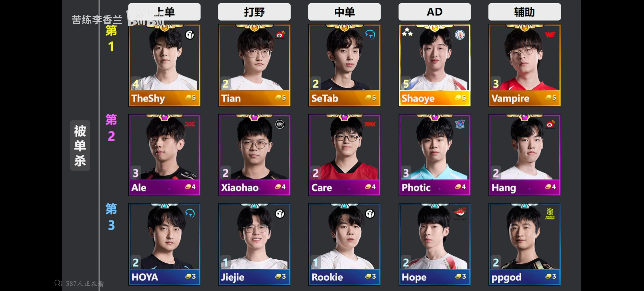Select the 打野 column header
Screen dimensions: 644x291
tap(254, 12)
